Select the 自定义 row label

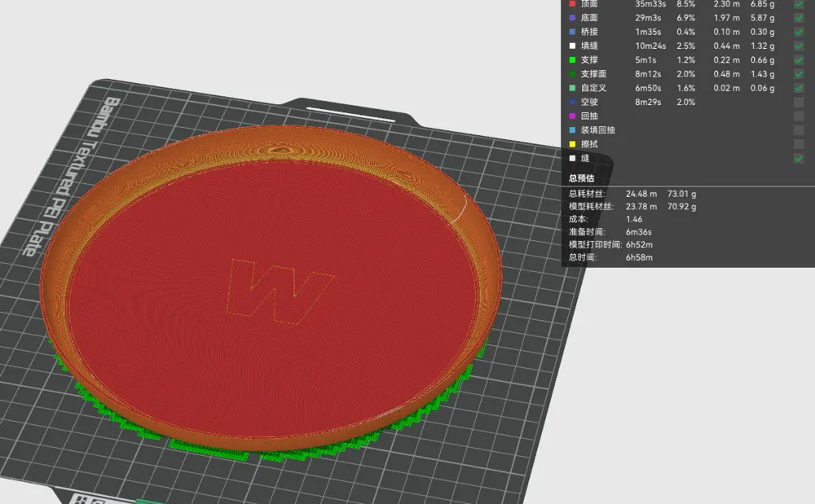click(x=593, y=88)
